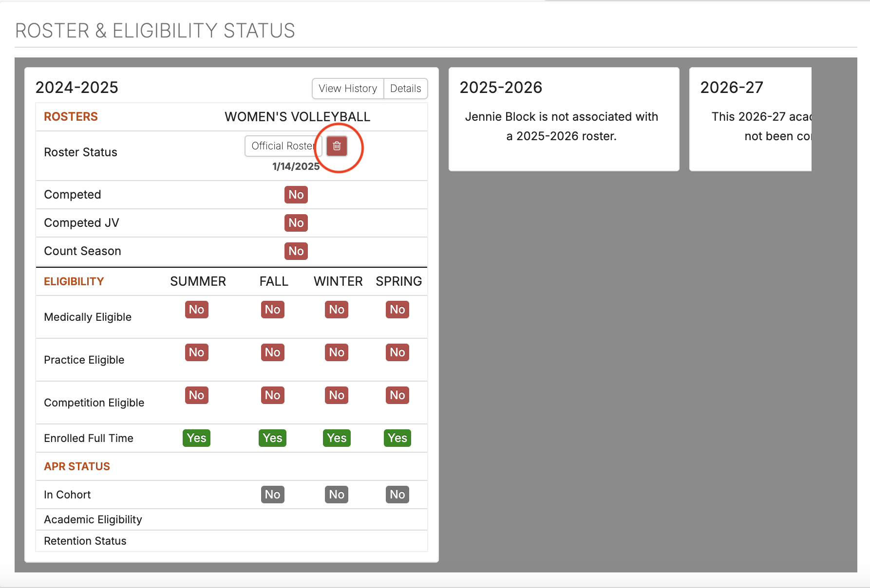Toggle the Competed JV No badge
This screenshot has width=870, height=588.
click(296, 223)
